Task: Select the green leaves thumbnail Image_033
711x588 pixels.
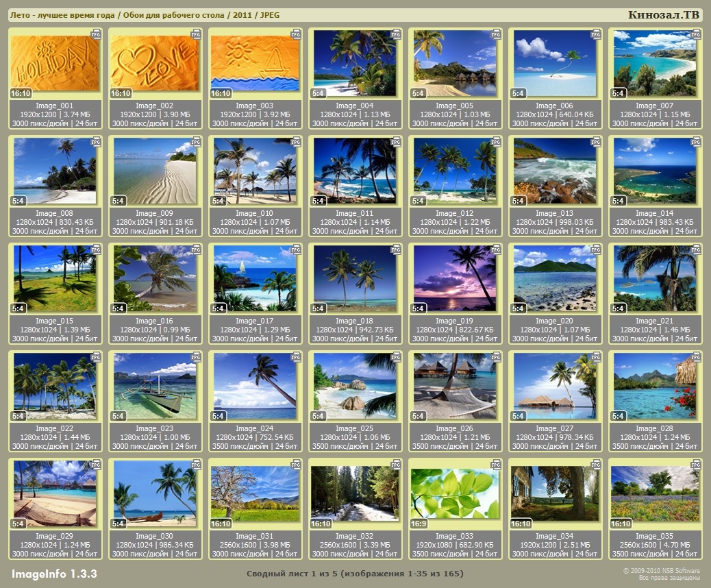Action: coord(455,494)
